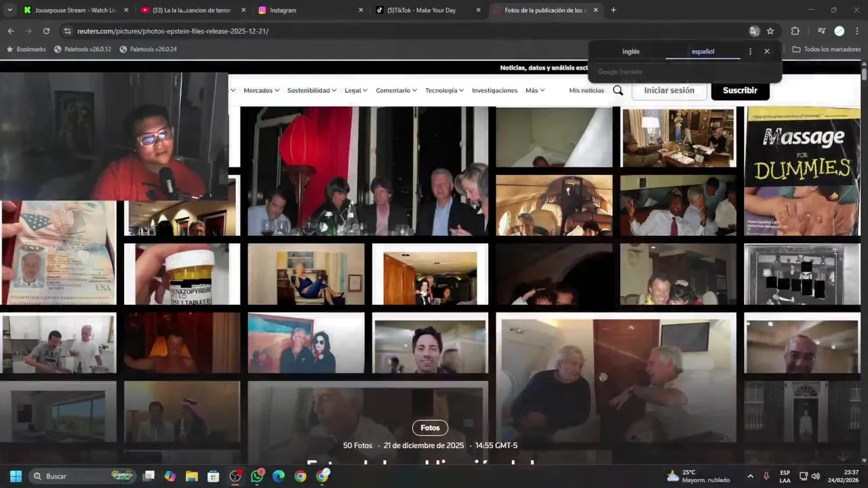868x488 pixels.
Task: Open the Investigaciones menu link
Action: 494,90
